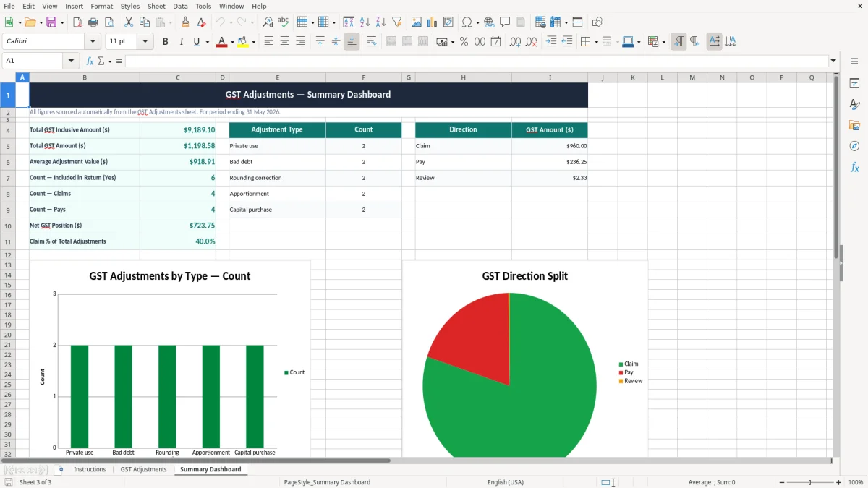Toggle underline formatting
The width and height of the screenshot is (868, 488).
tap(197, 42)
